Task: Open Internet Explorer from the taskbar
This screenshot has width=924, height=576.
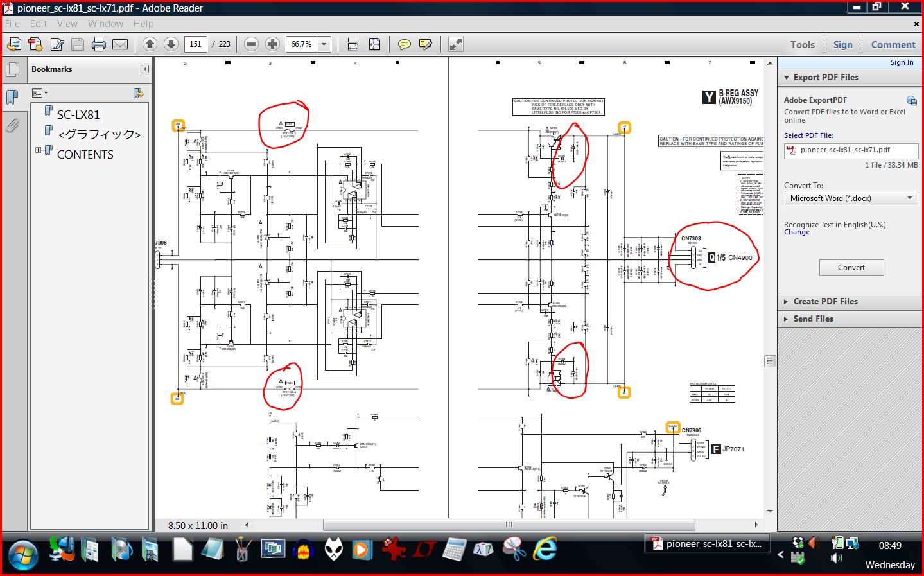Action: point(545,550)
